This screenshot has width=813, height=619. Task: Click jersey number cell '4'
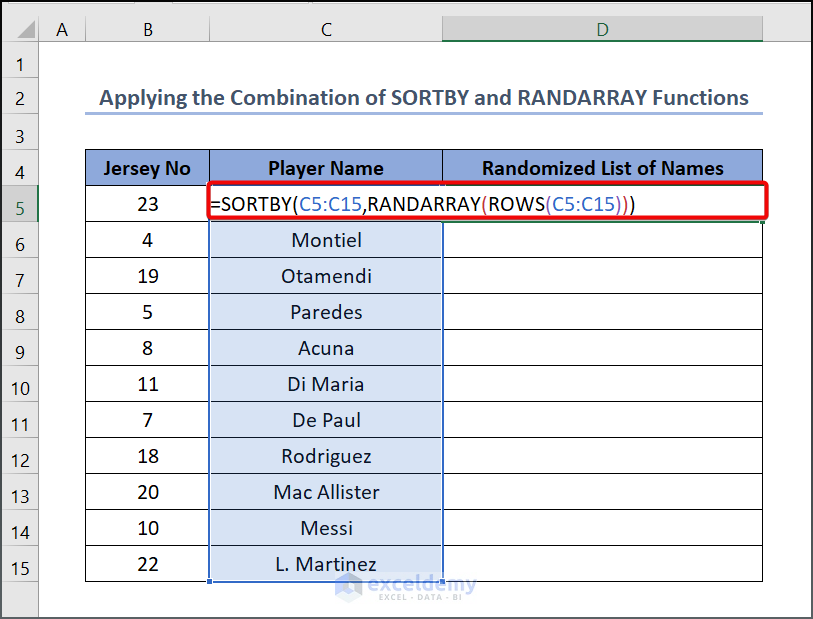click(148, 240)
